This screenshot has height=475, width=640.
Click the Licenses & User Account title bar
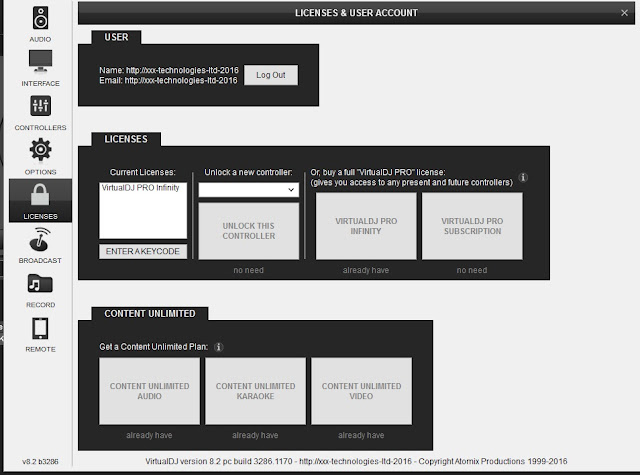[356, 13]
